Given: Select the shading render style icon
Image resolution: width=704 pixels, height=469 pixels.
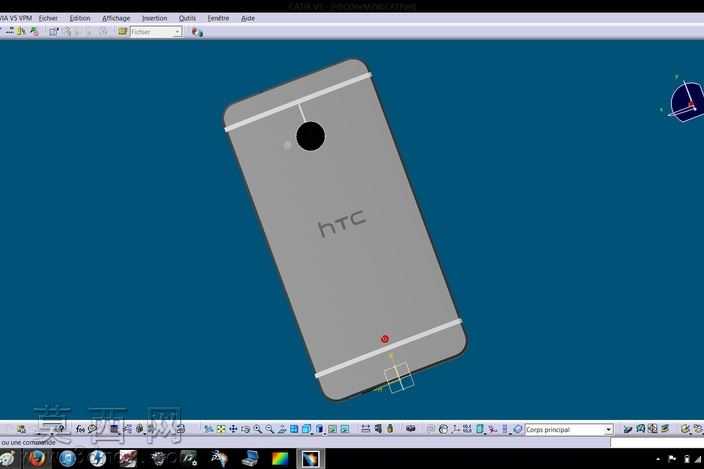Looking at the screenshot, I should point(319,429).
